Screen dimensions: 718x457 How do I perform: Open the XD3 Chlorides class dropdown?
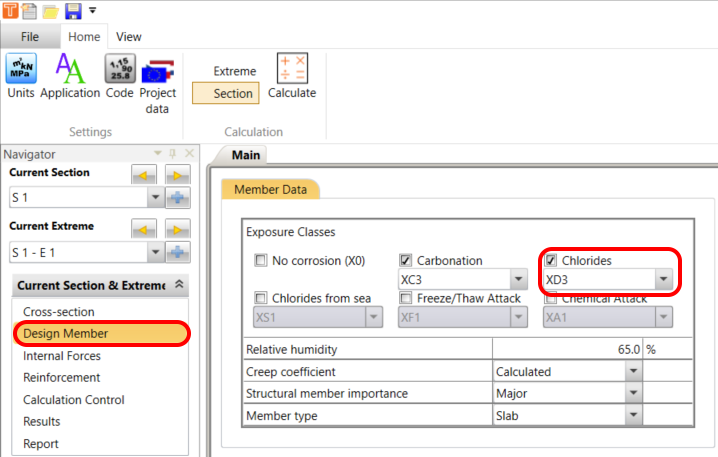(x=662, y=280)
